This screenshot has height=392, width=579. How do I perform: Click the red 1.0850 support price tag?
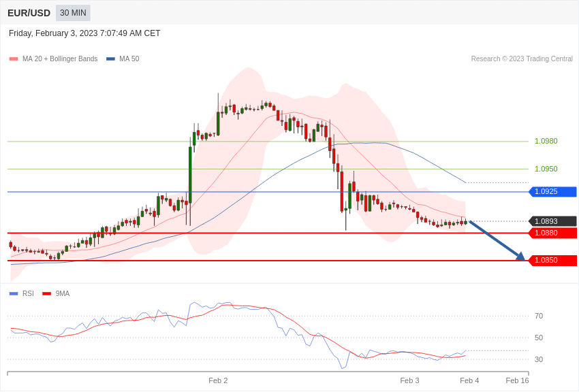553,261
